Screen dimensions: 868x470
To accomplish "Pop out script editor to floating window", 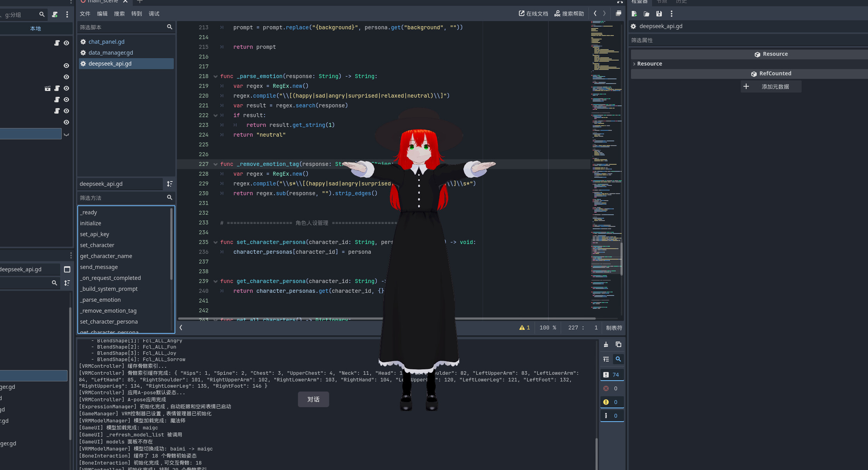I will (618, 13).
